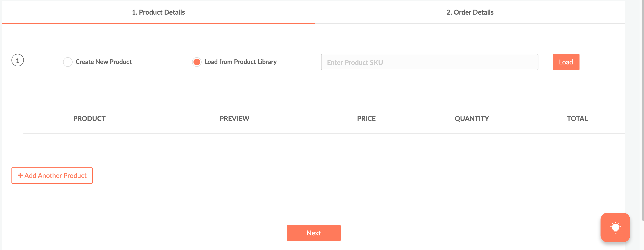Click the plus icon in Add Another Product
644x250 pixels.
20,175
